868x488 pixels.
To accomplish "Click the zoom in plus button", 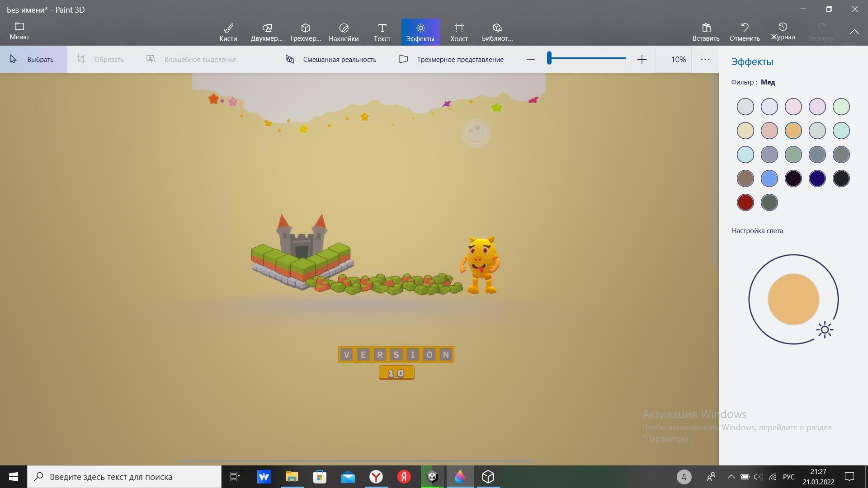I will pyautogui.click(x=642, y=59).
